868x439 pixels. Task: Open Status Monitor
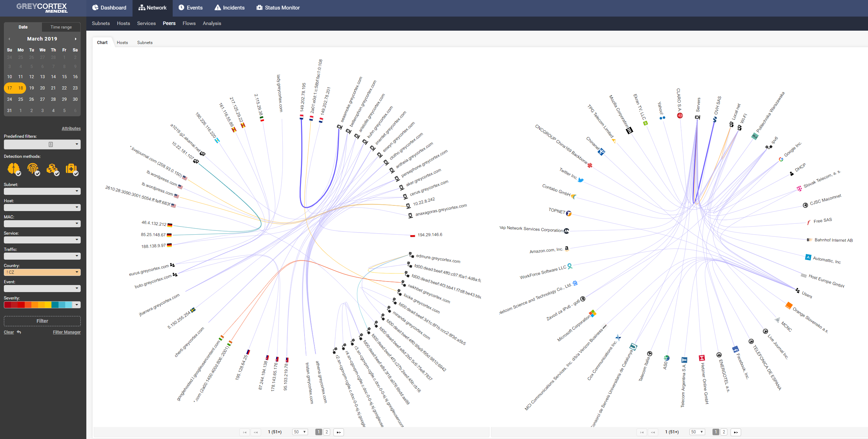[x=278, y=8]
